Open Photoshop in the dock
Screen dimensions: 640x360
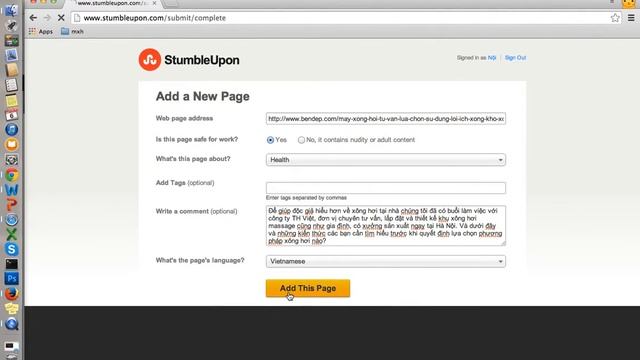(11, 279)
